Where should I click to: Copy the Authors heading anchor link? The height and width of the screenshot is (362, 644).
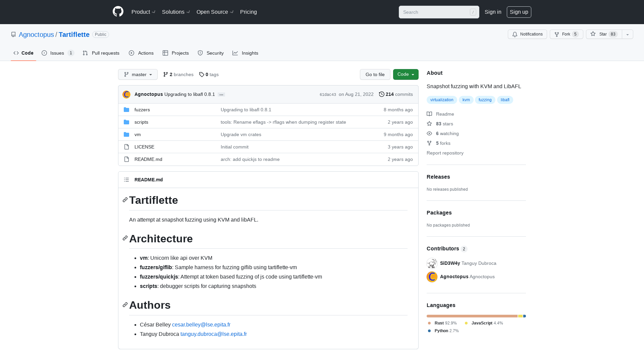coord(125,305)
